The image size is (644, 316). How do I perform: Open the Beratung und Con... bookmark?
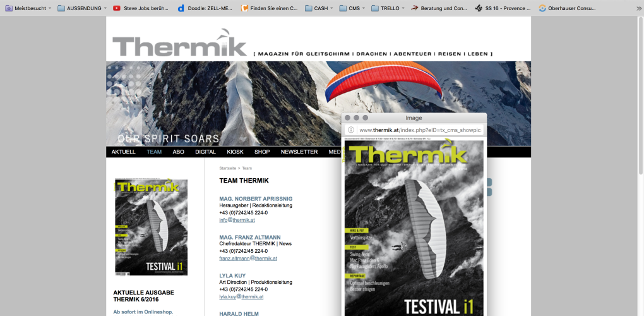click(439, 8)
